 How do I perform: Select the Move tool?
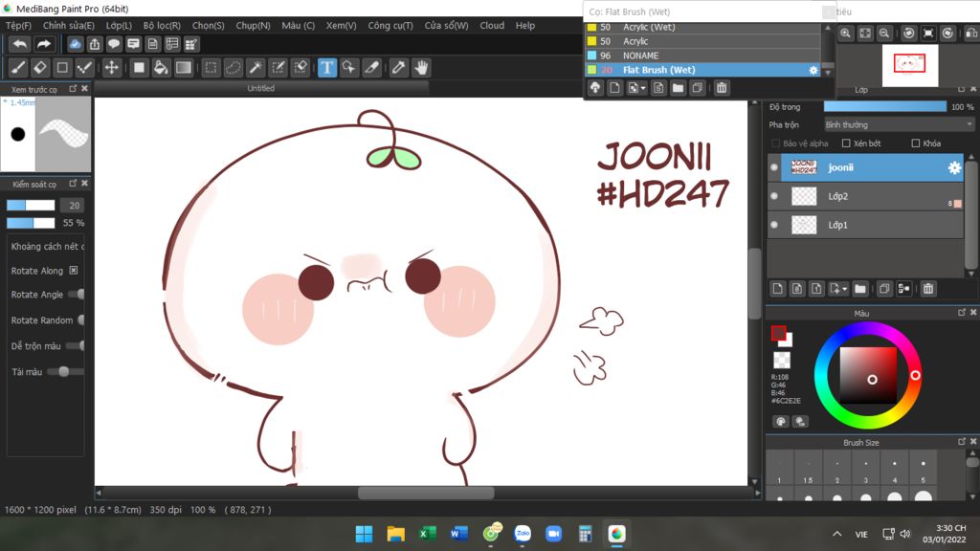point(111,68)
